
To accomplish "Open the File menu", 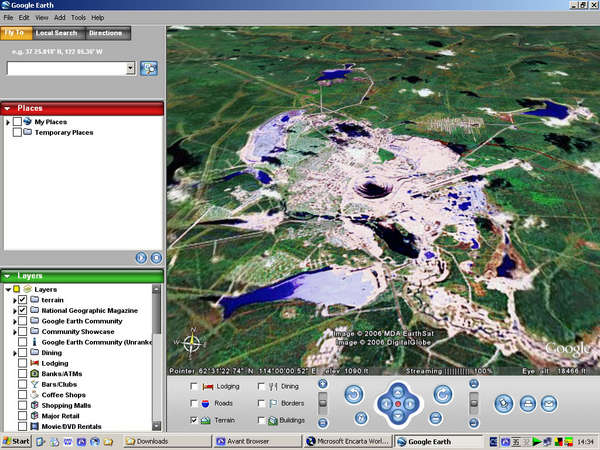I will [8, 18].
